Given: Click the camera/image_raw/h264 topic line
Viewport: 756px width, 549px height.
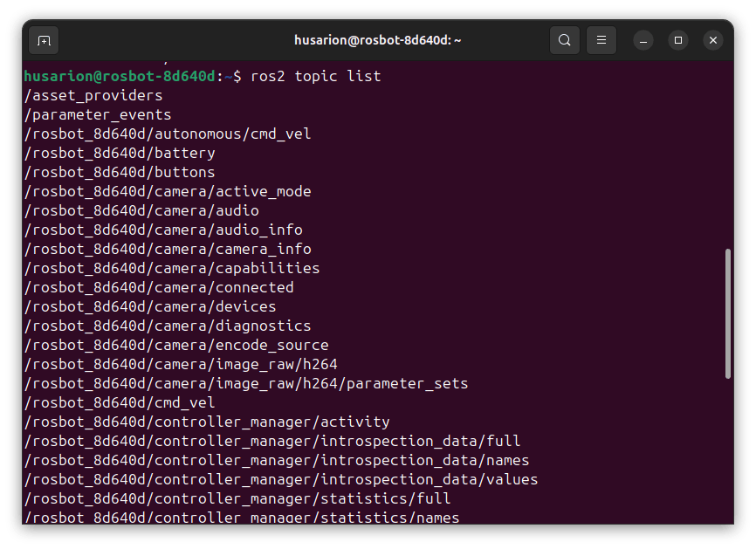Looking at the screenshot, I should pos(181,364).
